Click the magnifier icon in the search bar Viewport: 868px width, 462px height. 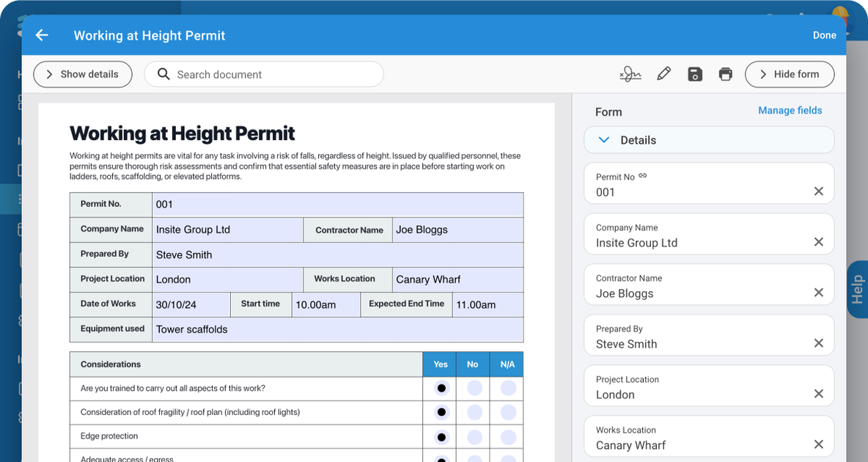163,73
